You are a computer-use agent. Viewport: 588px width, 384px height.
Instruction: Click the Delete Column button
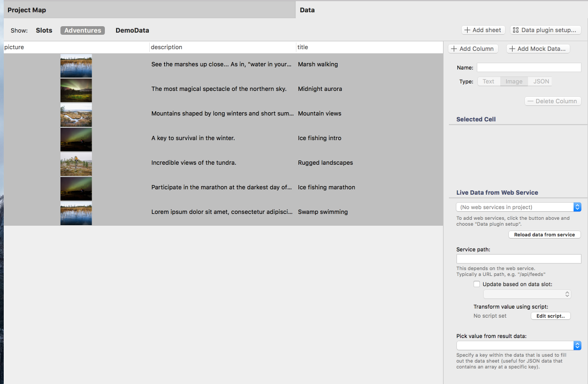552,101
